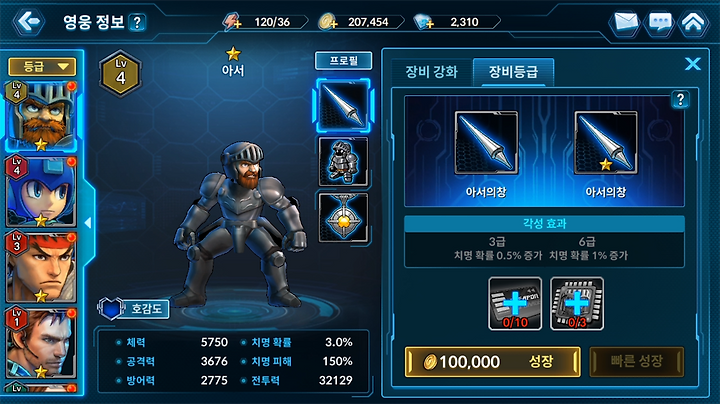This screenshot has width=720, height=404.
Task: Open the mail envelope icon
Action: pyautogui.click(x=626, y=22)
